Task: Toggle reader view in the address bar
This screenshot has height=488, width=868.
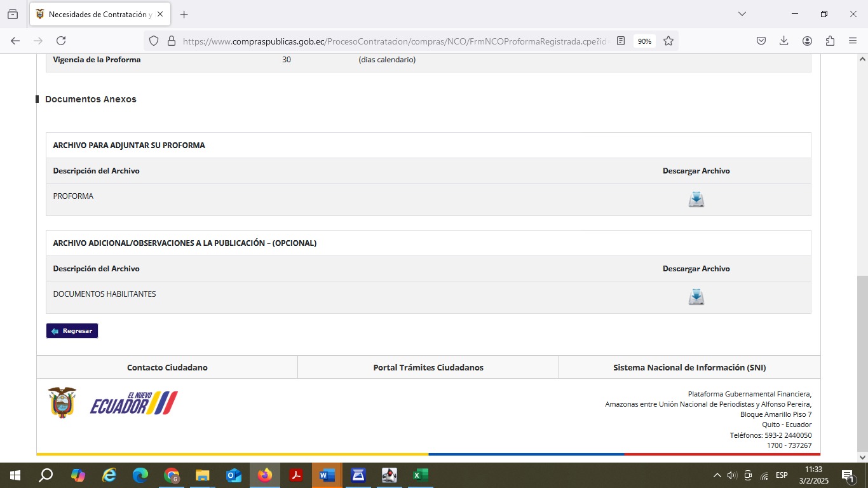Action: [x=621, y=41]
